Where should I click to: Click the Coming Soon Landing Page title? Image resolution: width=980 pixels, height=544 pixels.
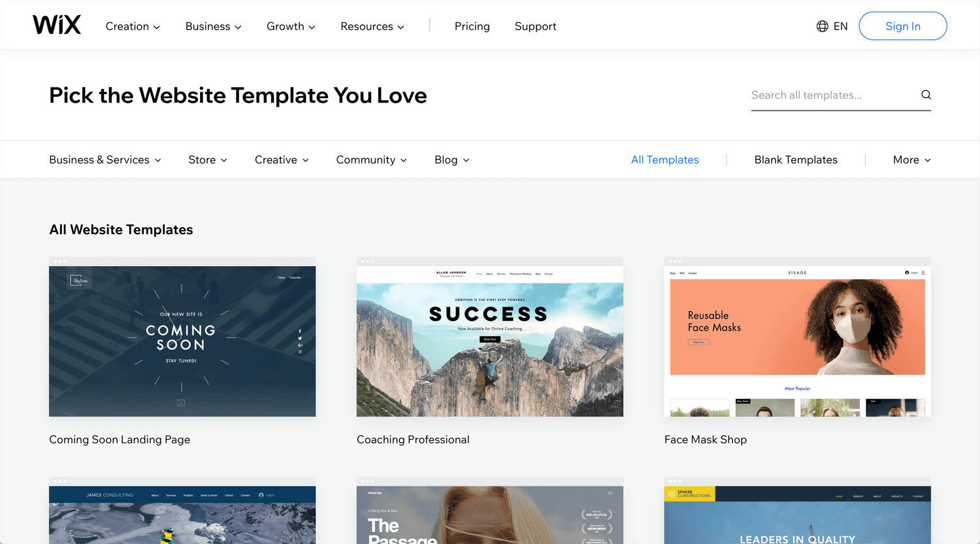[120, 439]
